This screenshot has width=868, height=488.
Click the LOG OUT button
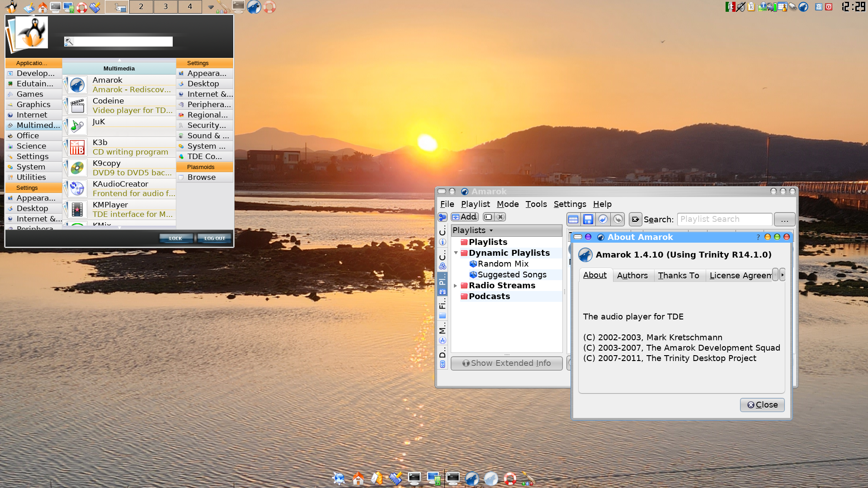pyautogui.click(x=214, y=238)
